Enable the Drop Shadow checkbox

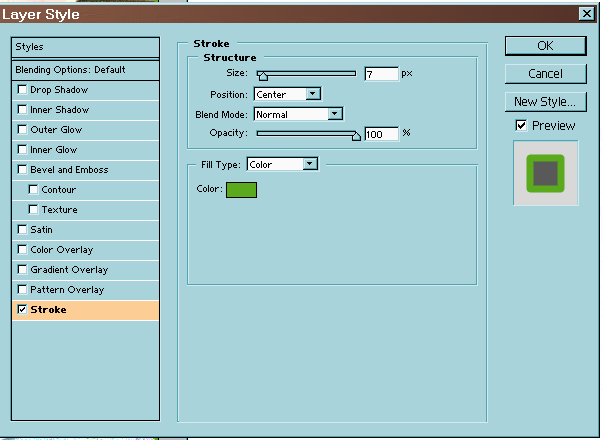(x=22, y=90)
